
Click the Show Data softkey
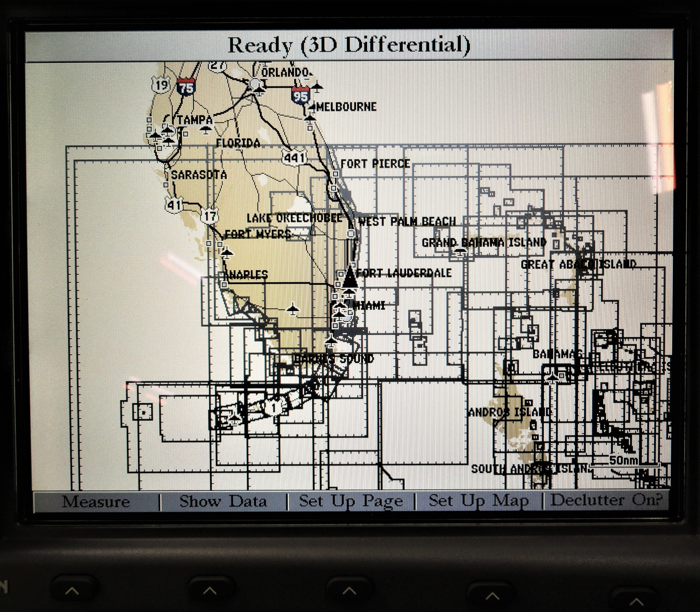[x=224, y=501]
